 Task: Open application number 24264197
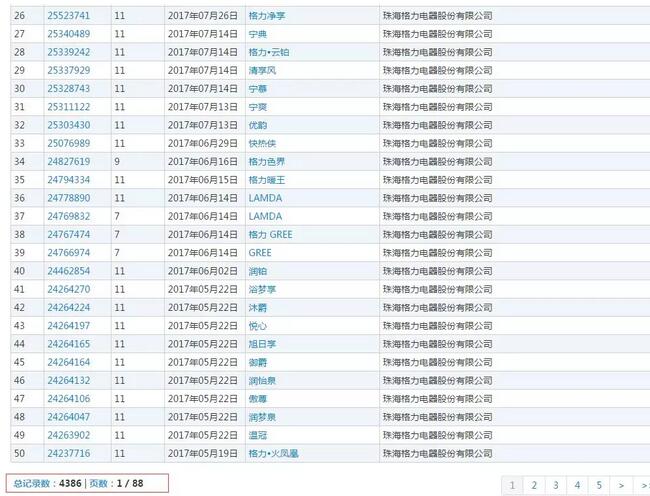click(x=68, y=326)
